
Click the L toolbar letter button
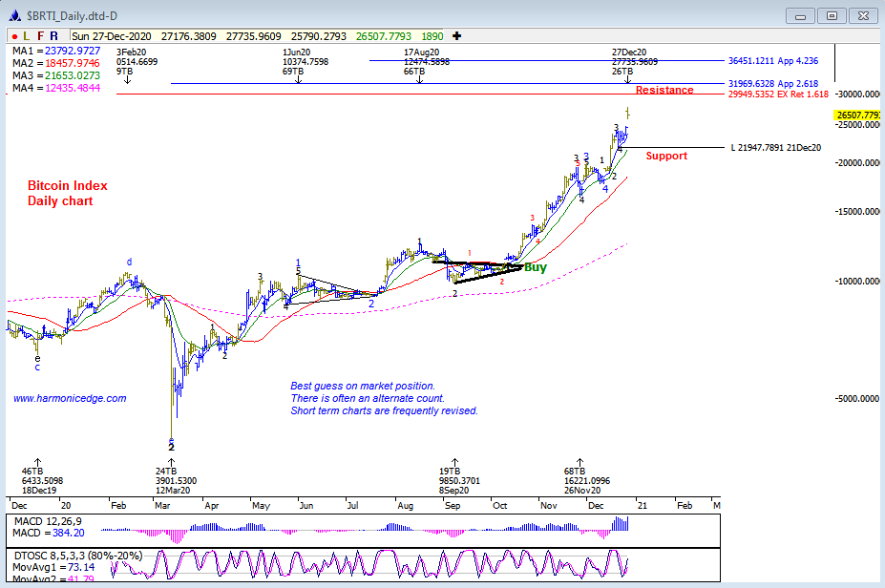click(27, 36)
